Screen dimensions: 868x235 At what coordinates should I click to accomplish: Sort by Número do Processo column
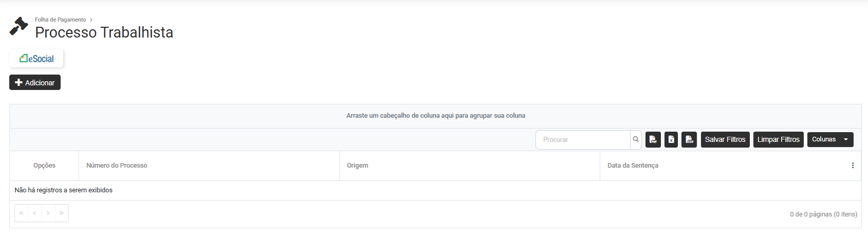[x=117, y=166]
